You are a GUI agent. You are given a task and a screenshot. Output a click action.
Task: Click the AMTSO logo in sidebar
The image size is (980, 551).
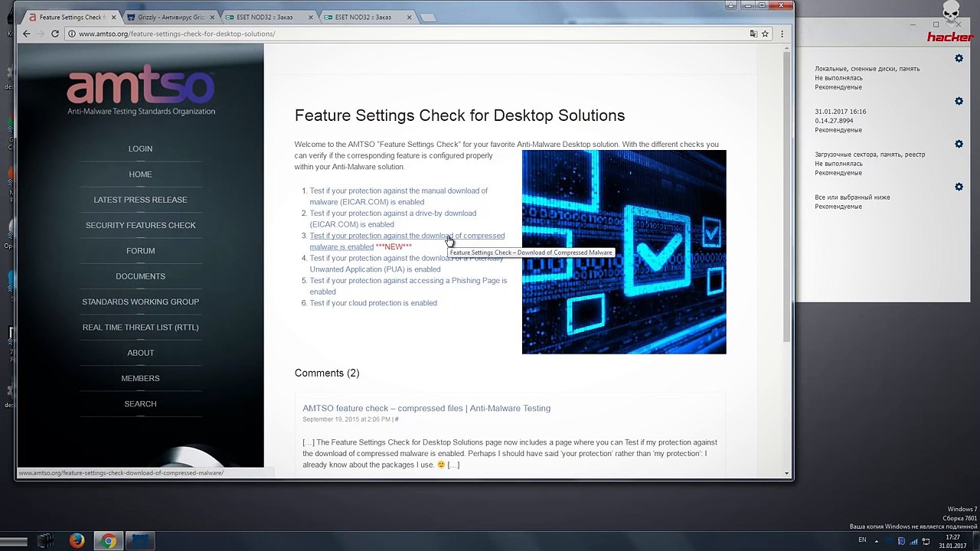click(x=141, y=90)
